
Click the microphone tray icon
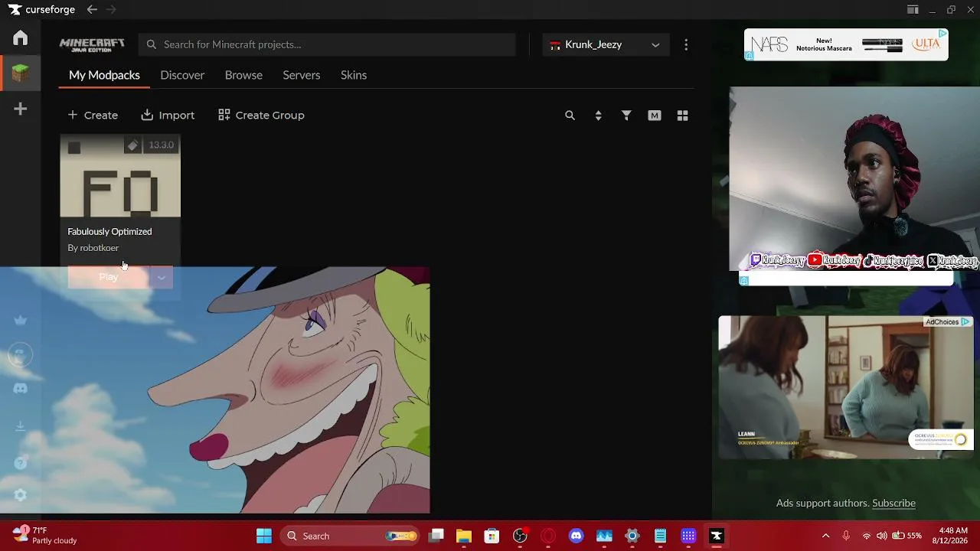pos(846,536)
